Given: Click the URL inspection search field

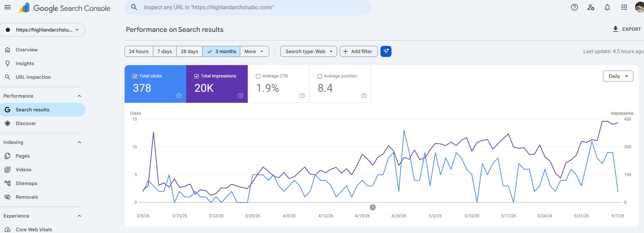Looking at the screenshot, I should (248, 7).
